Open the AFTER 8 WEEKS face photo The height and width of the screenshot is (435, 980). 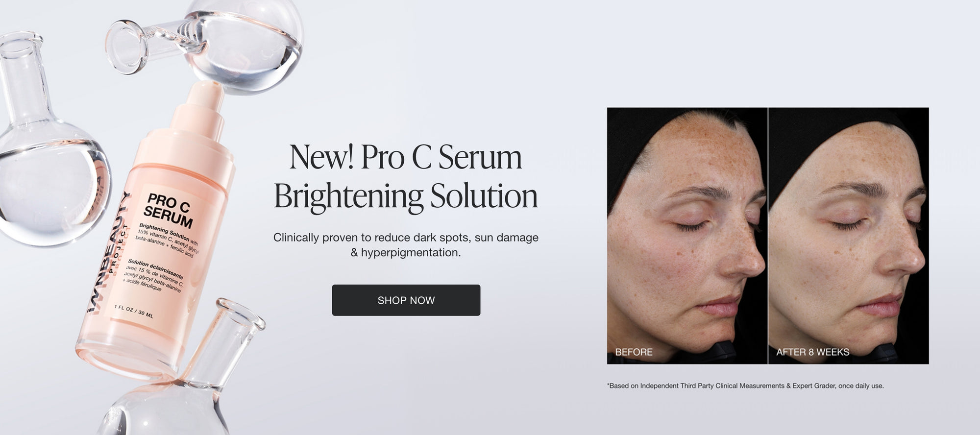pyautogui.click(x=849, y=236)
